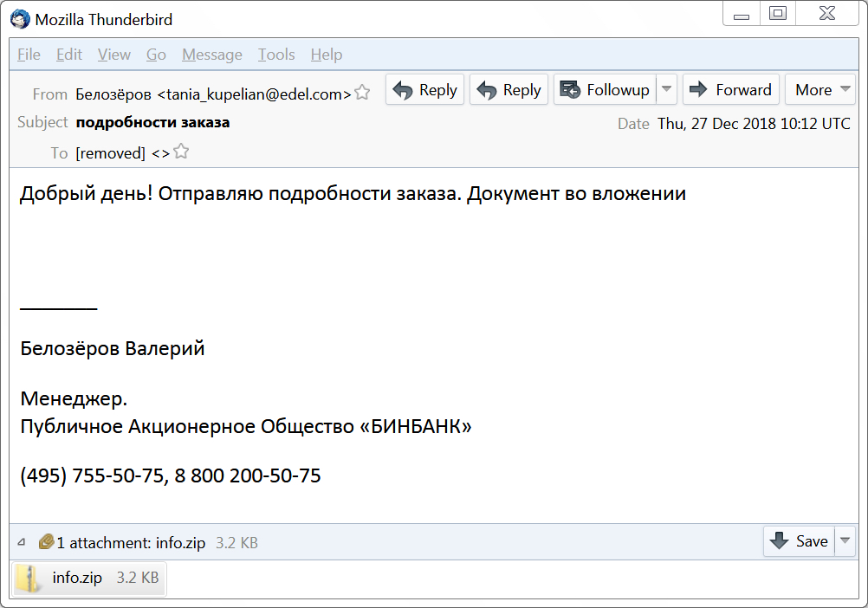The height and width of the screenshot is (608, 868).
Task: Click the company line with «БИНБАНК»
Action: (246, 426)
